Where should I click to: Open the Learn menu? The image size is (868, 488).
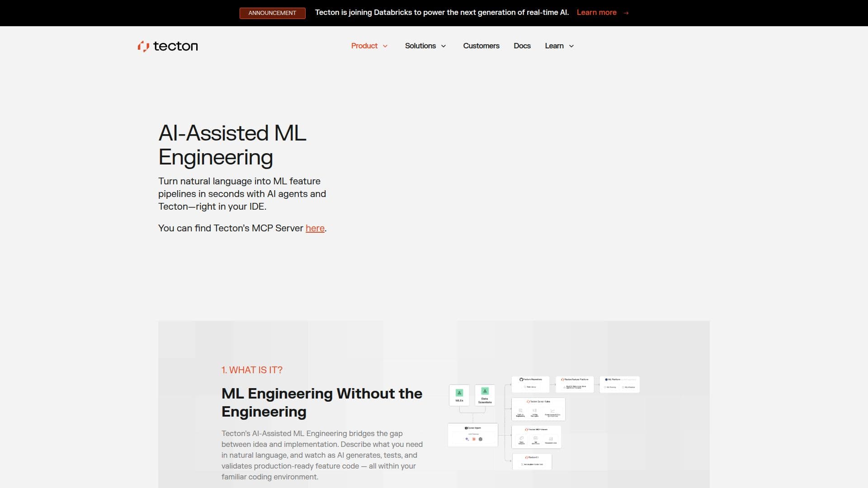point(554,46)
